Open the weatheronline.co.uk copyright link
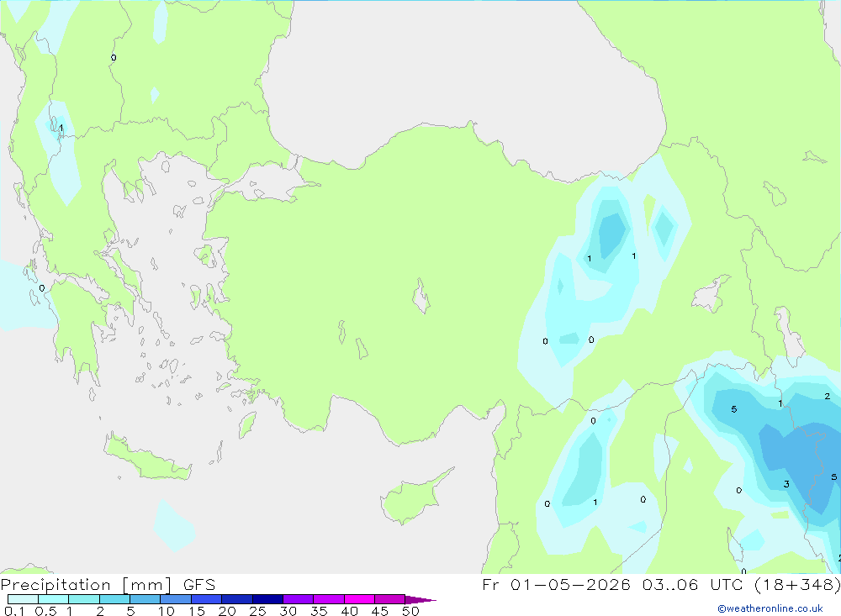 click(770, 608)
